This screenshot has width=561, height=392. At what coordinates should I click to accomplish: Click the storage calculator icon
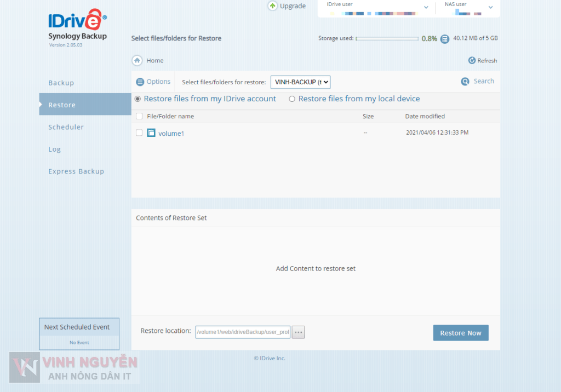(x=445, y=39)
